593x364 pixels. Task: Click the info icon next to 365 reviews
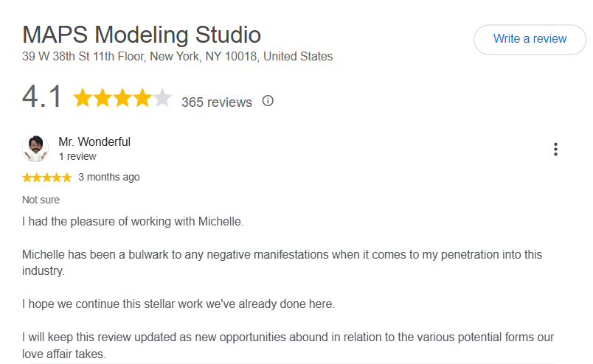[268, 101]
